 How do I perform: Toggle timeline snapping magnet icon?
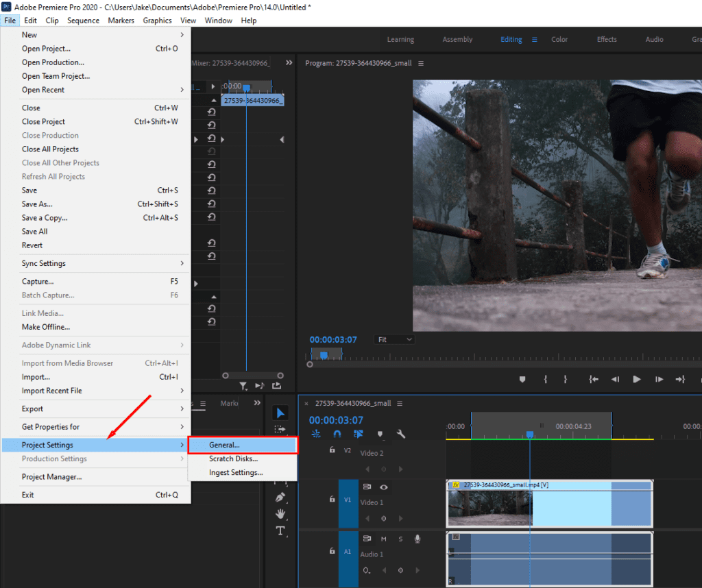(x=337, y=434)
